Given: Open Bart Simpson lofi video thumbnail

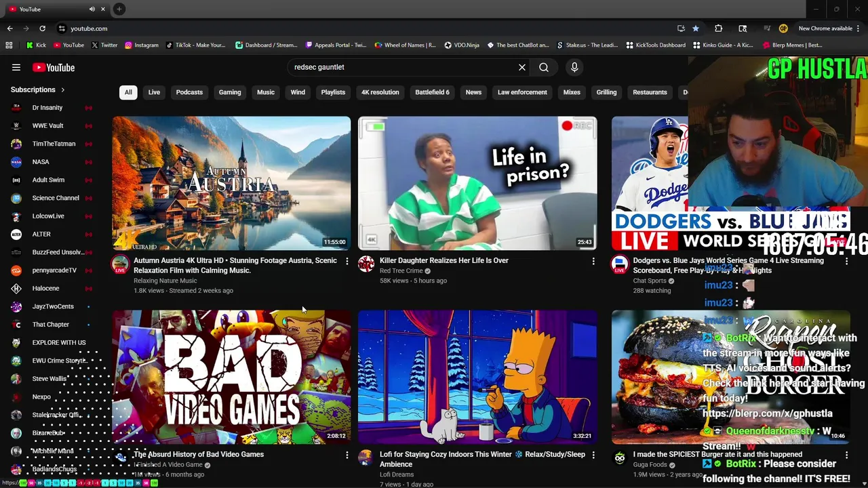Looking at the screenshot, I should [x=477, y=378].
